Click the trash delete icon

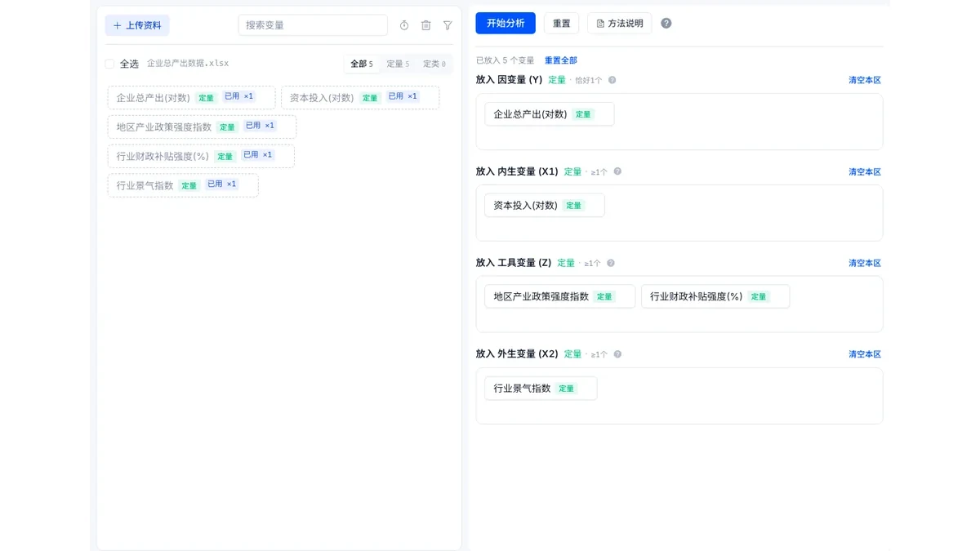[x=425, y=25]
